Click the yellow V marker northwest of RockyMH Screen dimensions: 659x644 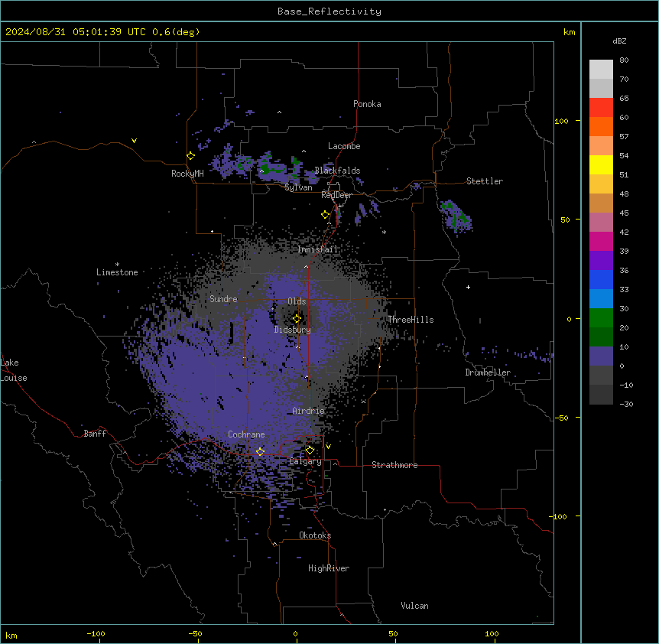pos(134,141)
